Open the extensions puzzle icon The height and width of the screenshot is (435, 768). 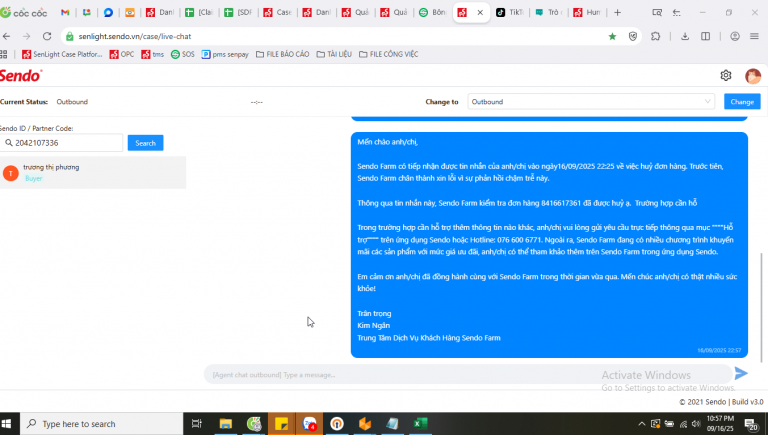[x=655, y=36]
